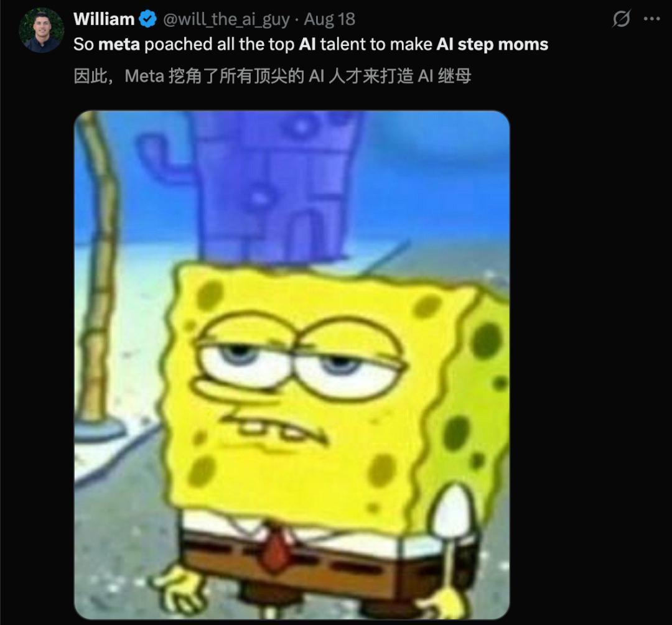The image size is (672, 625).
Task: Select the English tweet text line
Action: click(310, 45)
